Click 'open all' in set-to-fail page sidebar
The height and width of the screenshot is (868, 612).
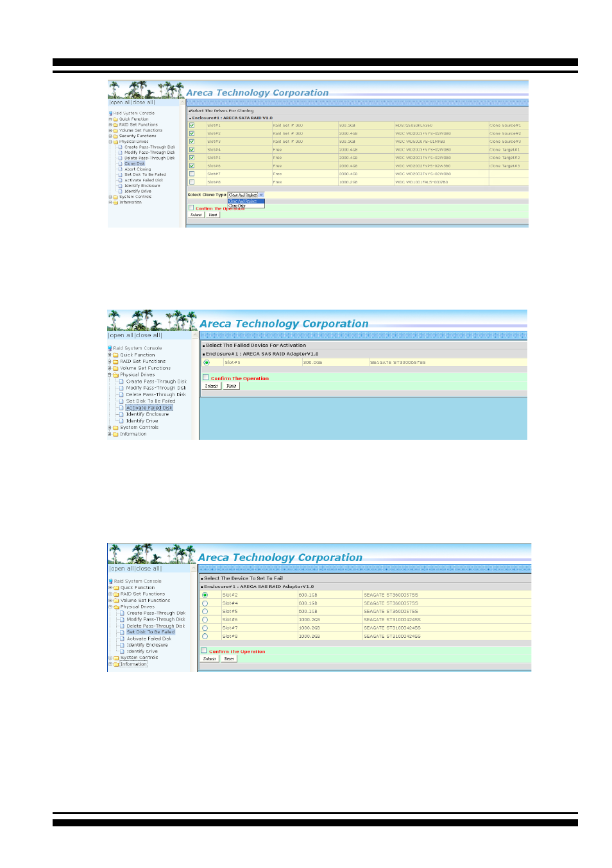(x=122, y=569)
